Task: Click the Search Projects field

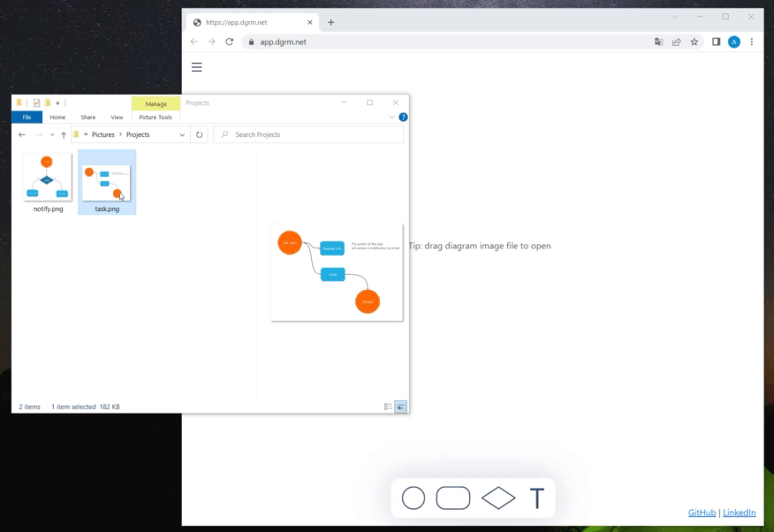Action: (308, 134)
